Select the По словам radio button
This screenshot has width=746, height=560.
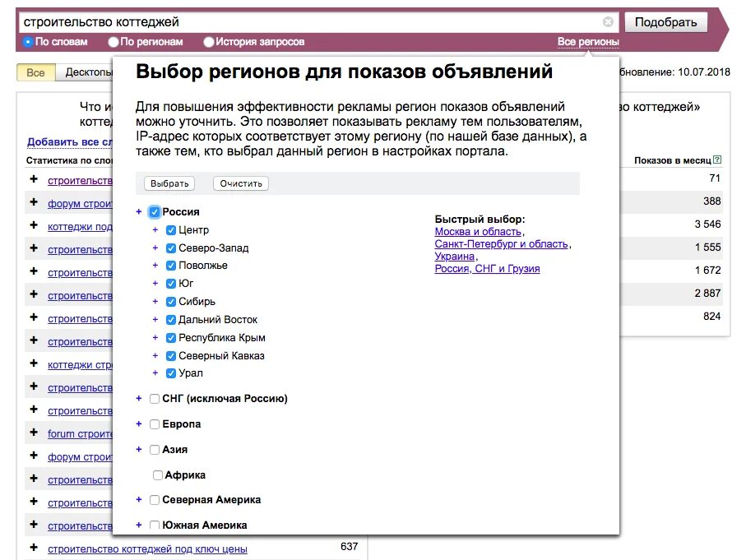(x=28, y=42)
